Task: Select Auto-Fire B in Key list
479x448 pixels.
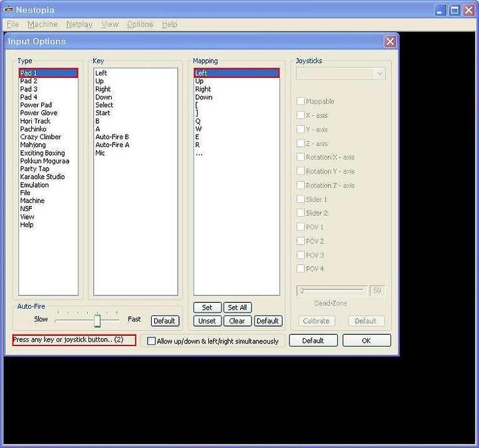Action: [135, 137]
